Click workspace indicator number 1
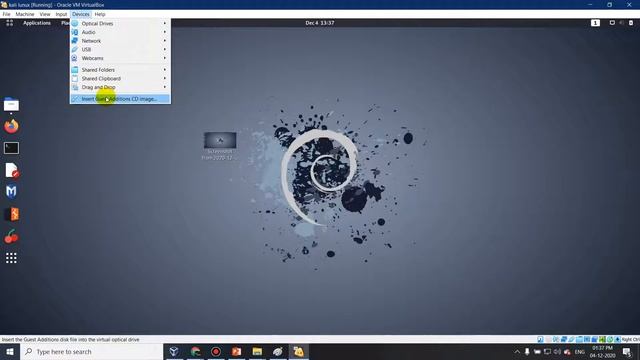 pyautogui.click(x=596, y=23)
